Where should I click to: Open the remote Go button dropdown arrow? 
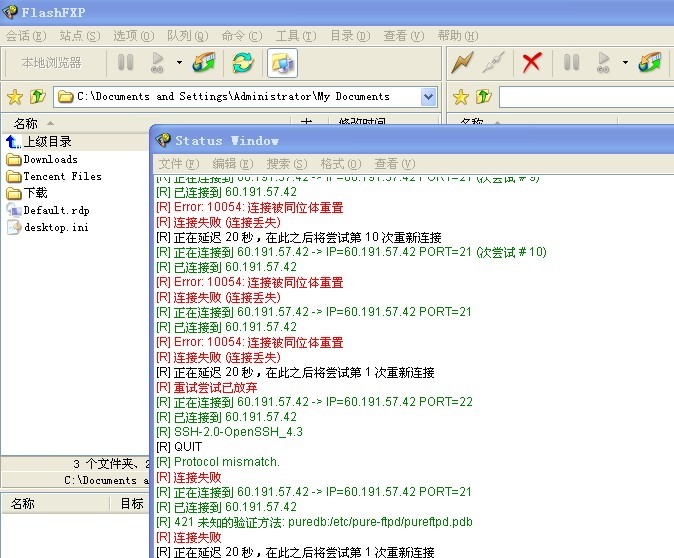[625, 62]
